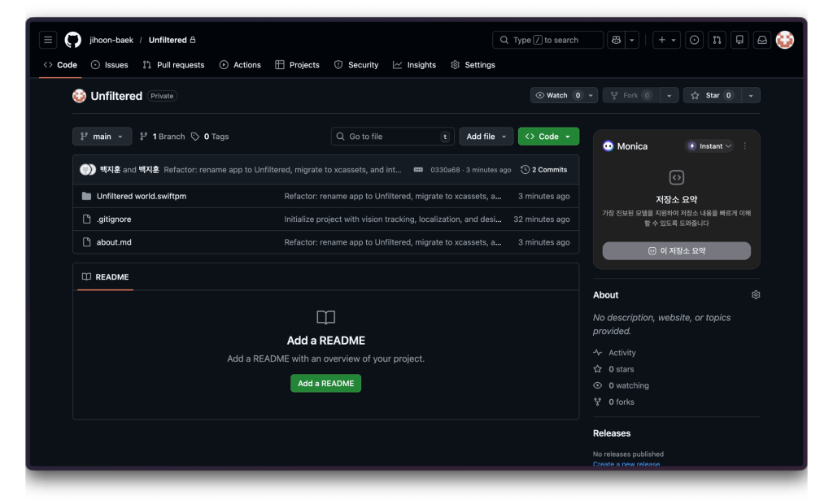Click the Go to file search field
The image size is (833, 504).
pyautogui.click(x=392, y=136)
